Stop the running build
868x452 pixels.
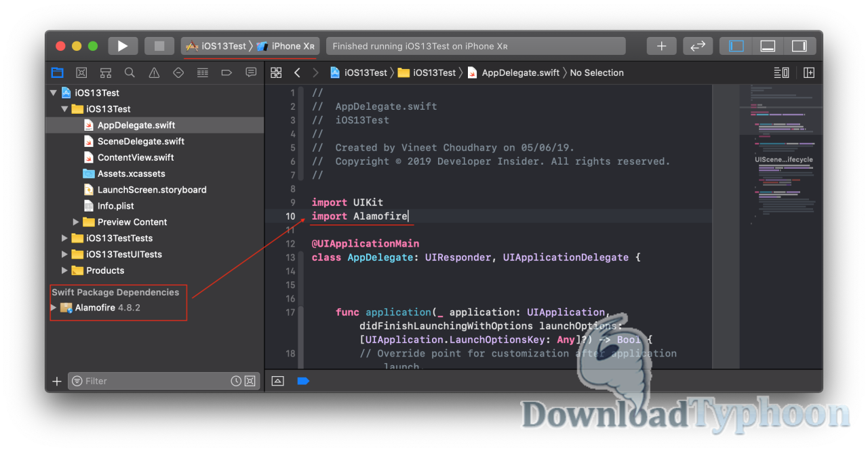pyautogui.click(x=159, y=46)
